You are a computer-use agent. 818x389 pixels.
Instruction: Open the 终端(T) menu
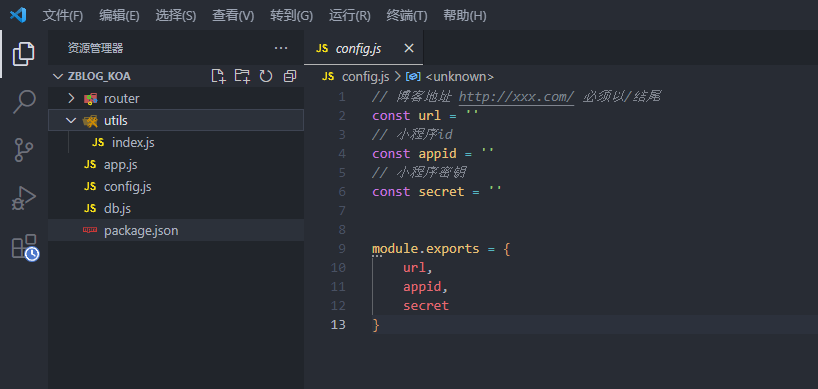407,16
